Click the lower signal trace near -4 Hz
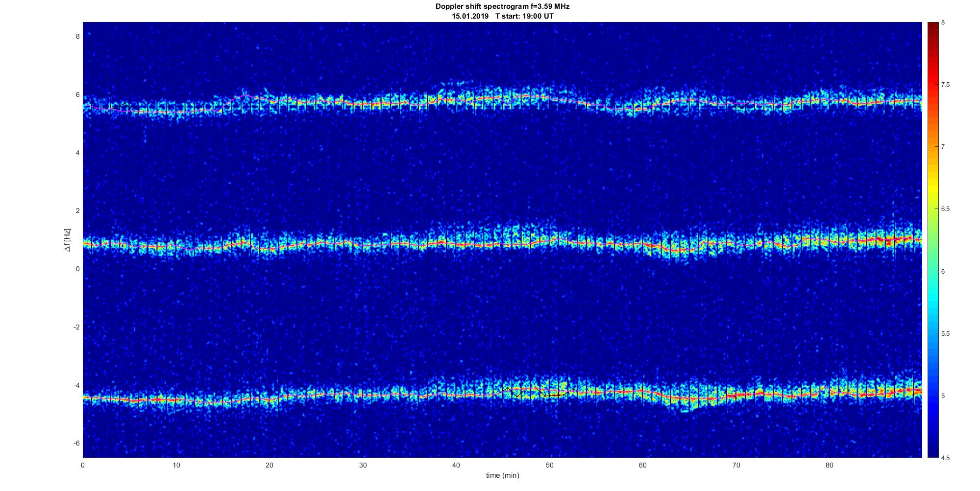The image size is (980, 491). tap(502, 394)
